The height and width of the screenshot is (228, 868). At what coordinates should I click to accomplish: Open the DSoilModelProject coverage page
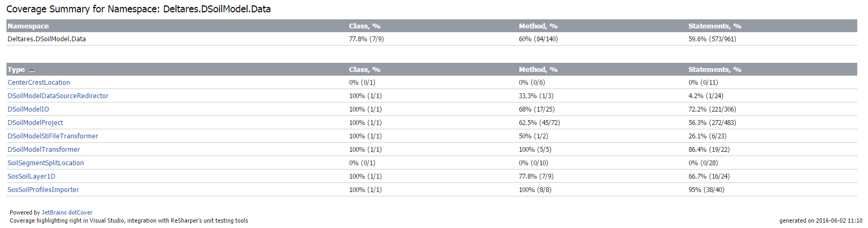coord(35,123)
